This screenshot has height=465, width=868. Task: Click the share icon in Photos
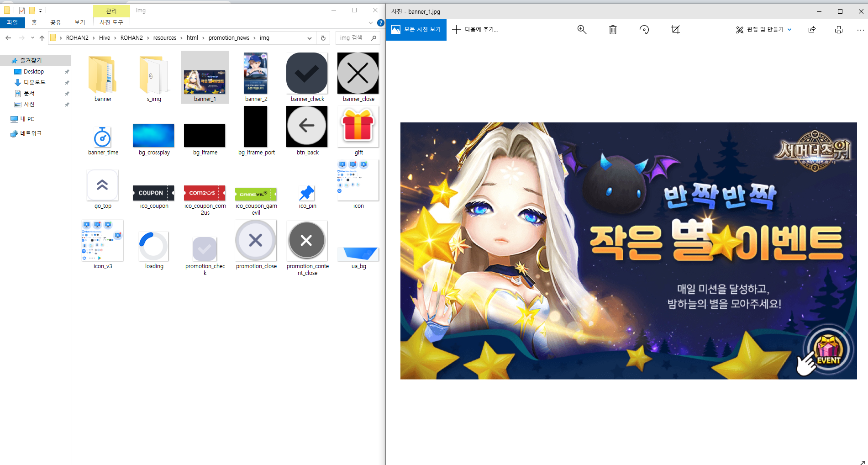812,30
